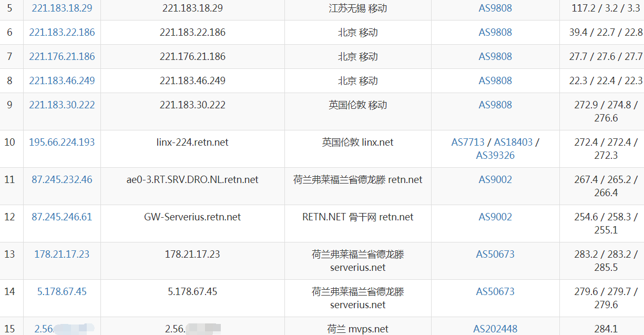Select hostname cell 221.183.18.29
This screenshot has width=644, height=335.
point(192,8)
